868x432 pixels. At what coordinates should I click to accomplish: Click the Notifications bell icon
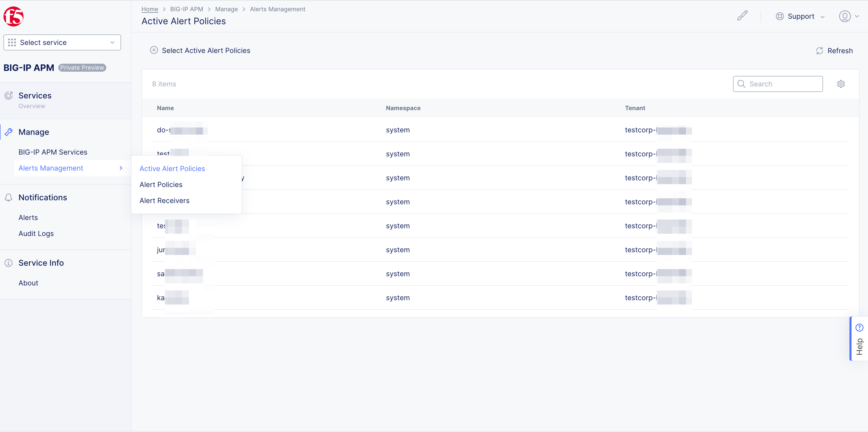tap(9, 198)
